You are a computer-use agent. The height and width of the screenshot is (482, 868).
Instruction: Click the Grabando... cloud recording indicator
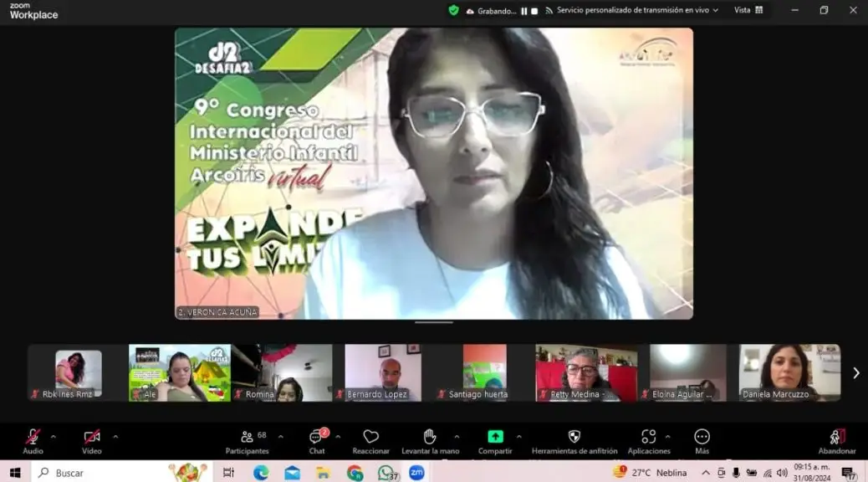[491, 11]
